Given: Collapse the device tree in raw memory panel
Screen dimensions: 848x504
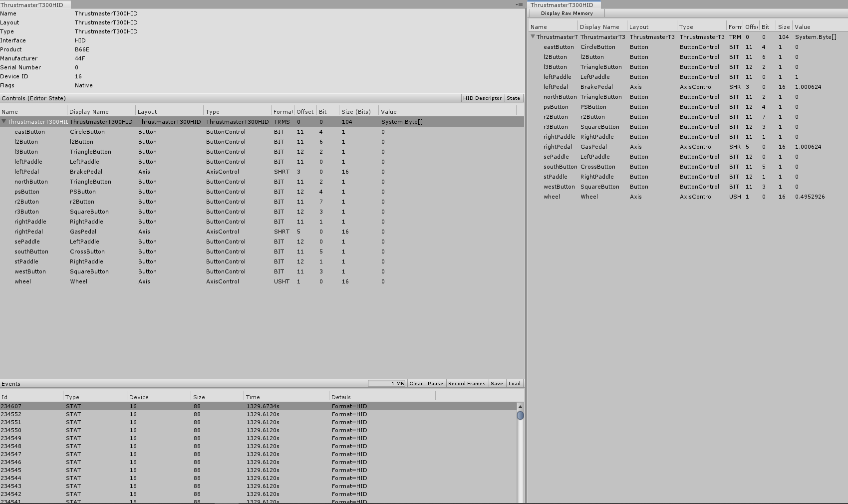Looking at the screenshot, I should [533, 36].
